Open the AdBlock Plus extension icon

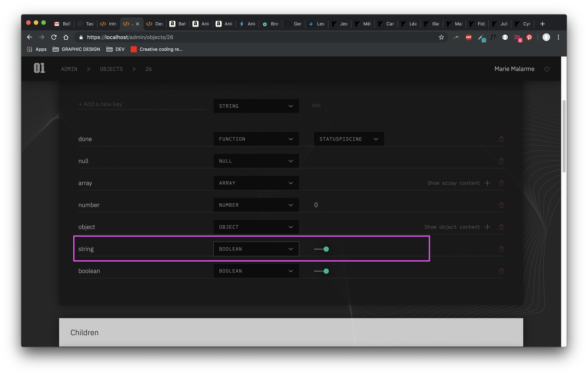click(469, 37)
